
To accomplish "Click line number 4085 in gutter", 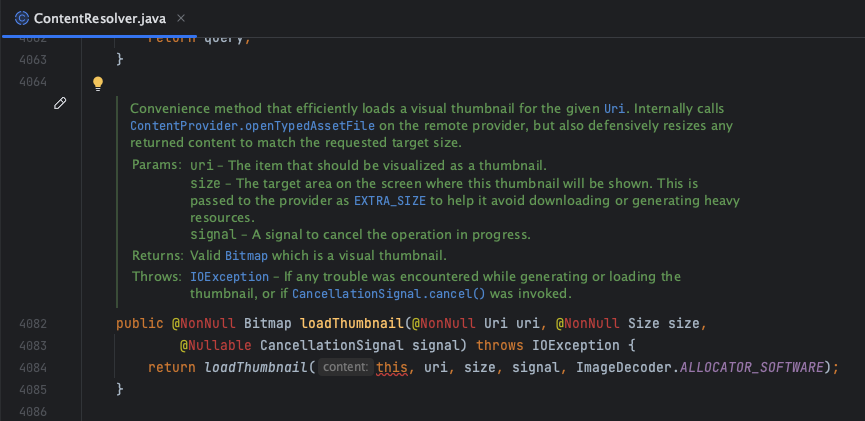I will 33,390.
